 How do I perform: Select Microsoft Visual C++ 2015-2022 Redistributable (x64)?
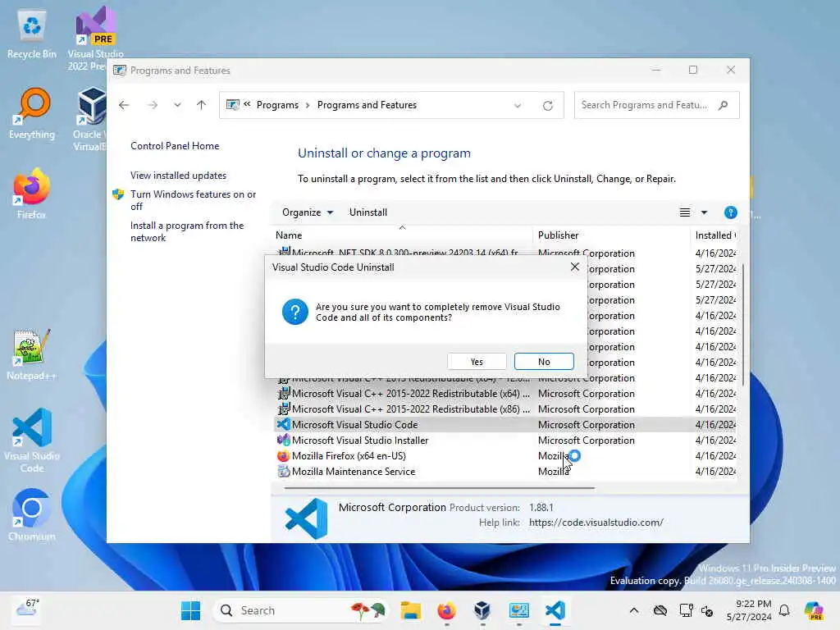point(505,394)
